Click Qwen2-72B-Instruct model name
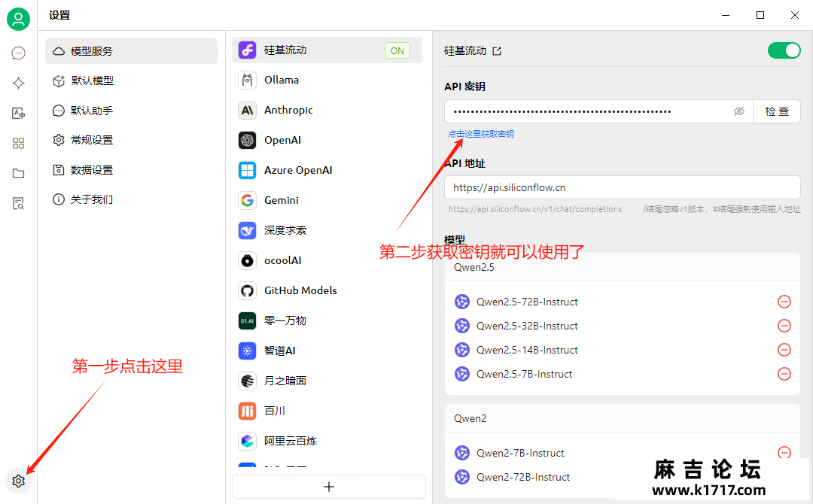This screenshot has width=813, height=504. (522, 477)
